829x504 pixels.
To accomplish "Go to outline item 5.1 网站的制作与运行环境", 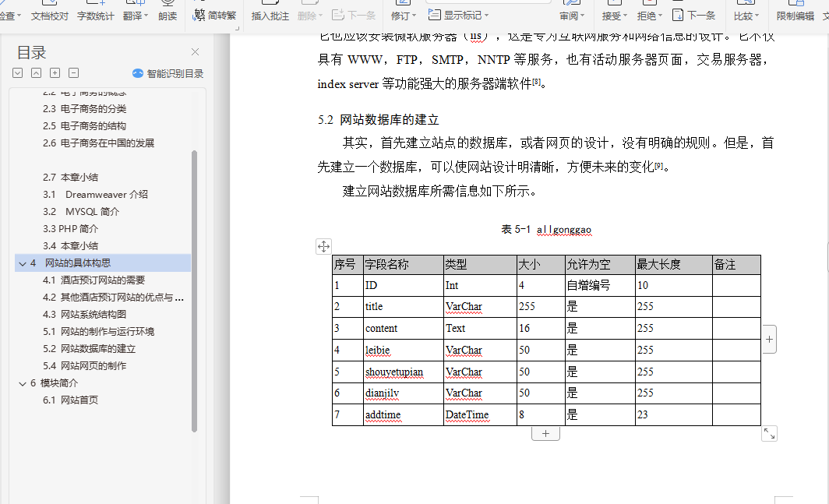I will click(x=98, y=332).
